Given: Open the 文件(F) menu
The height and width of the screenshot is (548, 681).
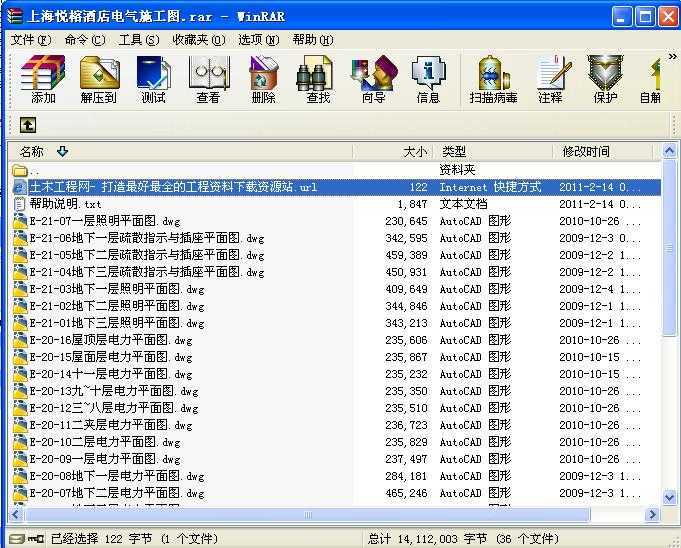Looking at the screenshot, I should (31, 40).
